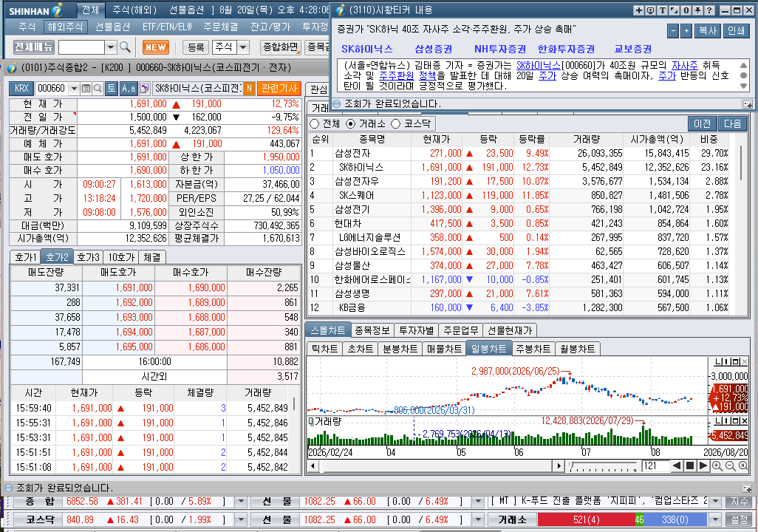
Task: Click the orange NEW badge in toolbar
Action: [x=156, y=47]
